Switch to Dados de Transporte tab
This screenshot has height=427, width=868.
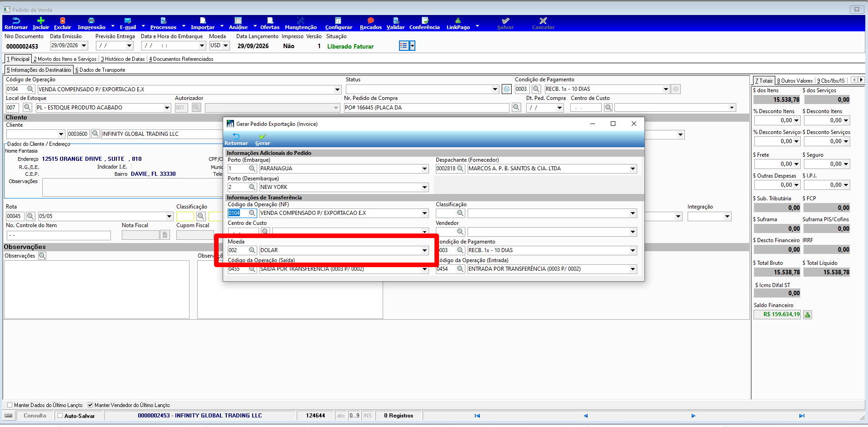pos(100,70)
